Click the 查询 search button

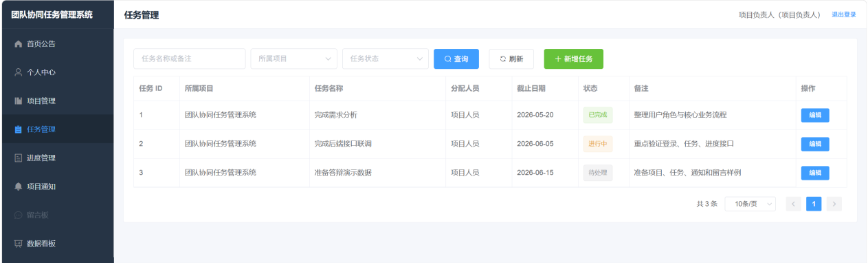pyautogui.click(x=456, y=59)
